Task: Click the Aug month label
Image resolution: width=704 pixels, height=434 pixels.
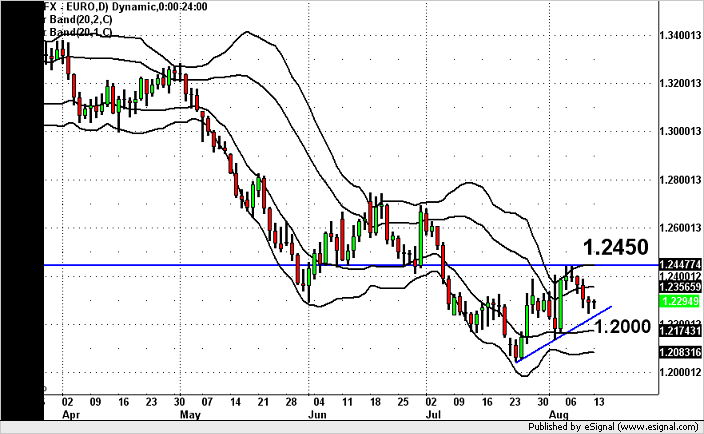Action: [559, 414]
